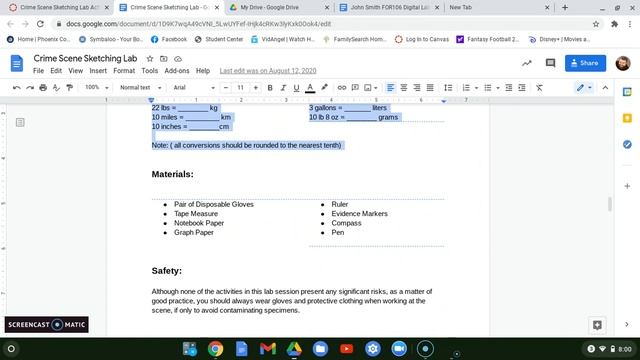This screenshot has height=360, width=640.
Task: Open comment history icon
Action: [550, 63]
